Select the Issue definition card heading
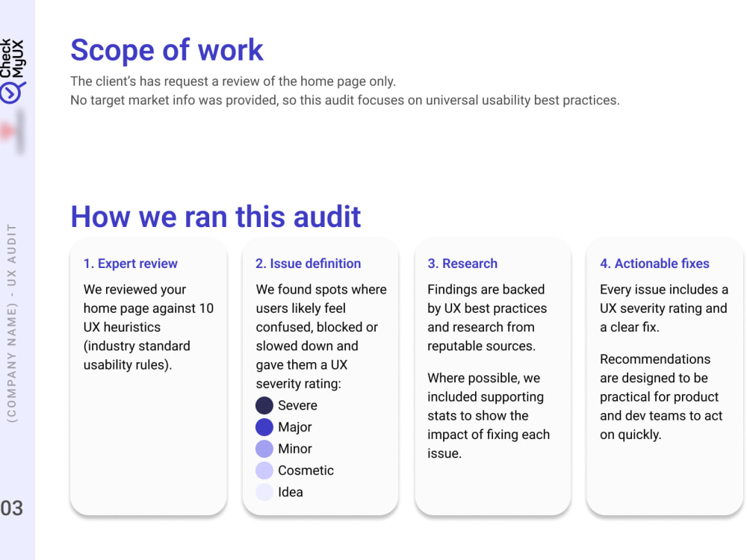This screenshot has height=560, width=747. [309, 264]
